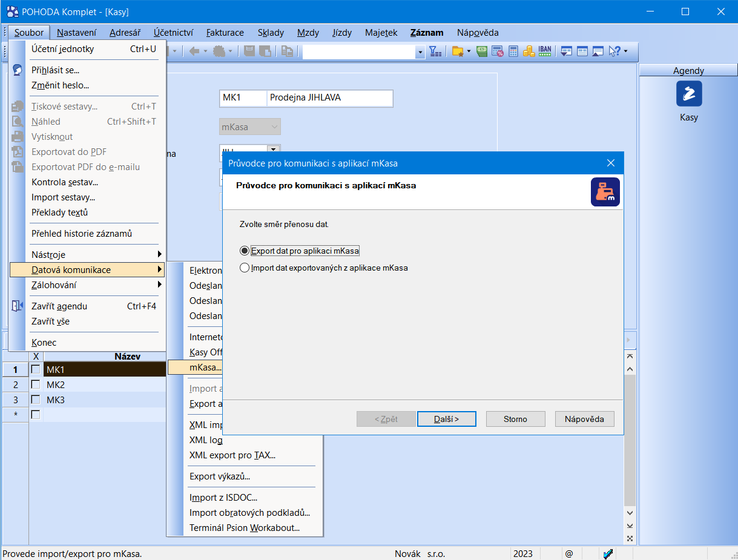The height and width of the screenshot is (560, 738).
Task: Open the toolbar search combo box dropdown arrow
Action: [x=420, y=52]
